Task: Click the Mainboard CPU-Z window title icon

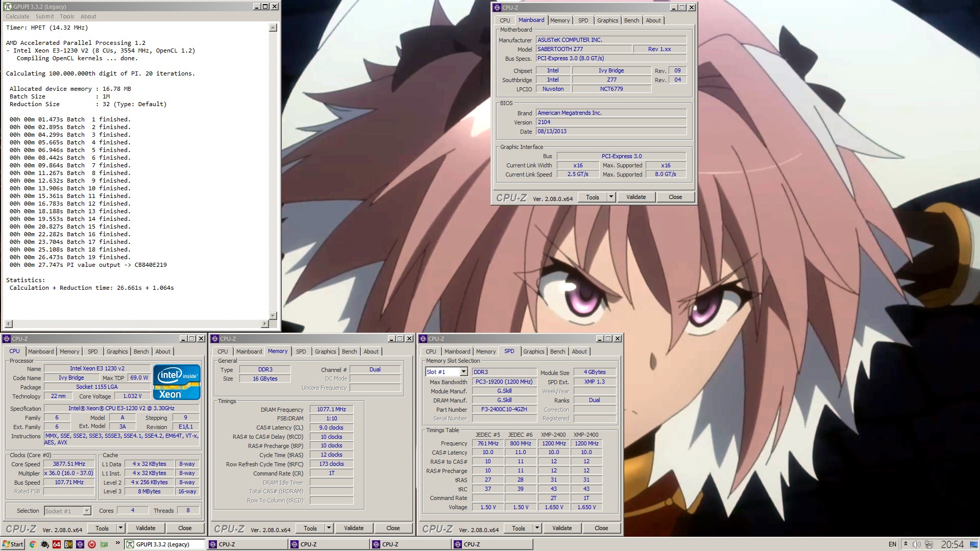Action: [x=497, y=8]
